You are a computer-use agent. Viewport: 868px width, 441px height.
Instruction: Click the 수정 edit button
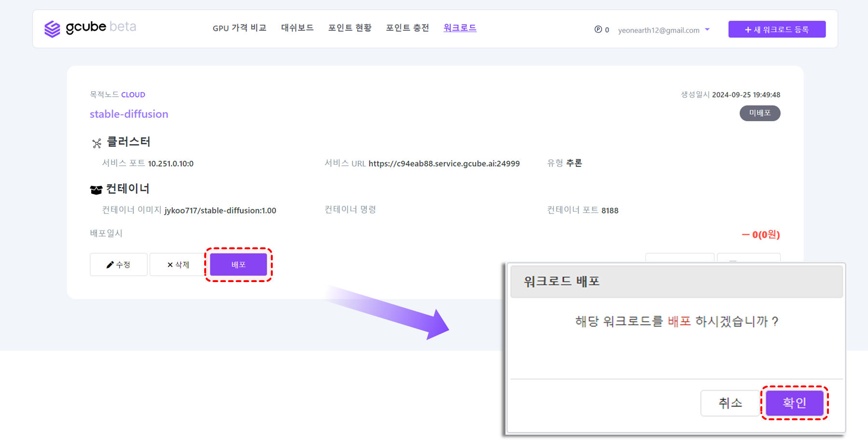click(x=119, y=265)
